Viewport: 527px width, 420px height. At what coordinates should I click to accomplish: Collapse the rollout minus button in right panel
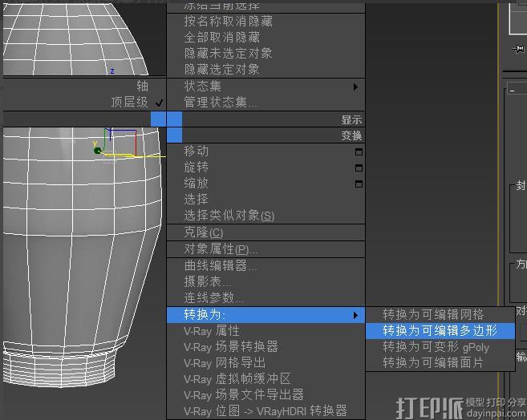(513, 91)
